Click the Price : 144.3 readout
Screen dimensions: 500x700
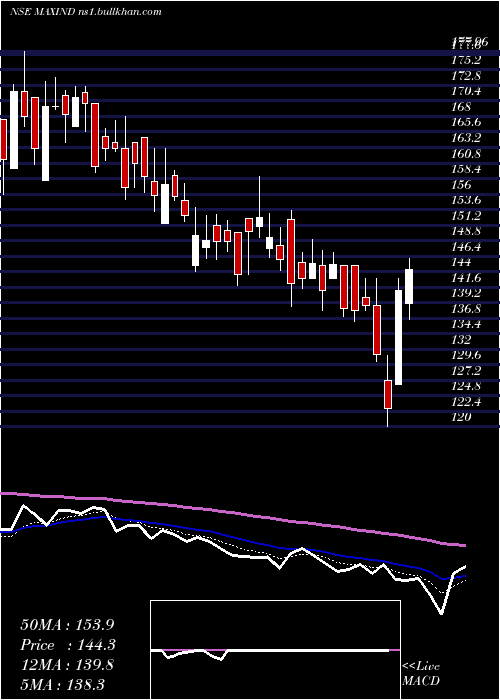68,645
